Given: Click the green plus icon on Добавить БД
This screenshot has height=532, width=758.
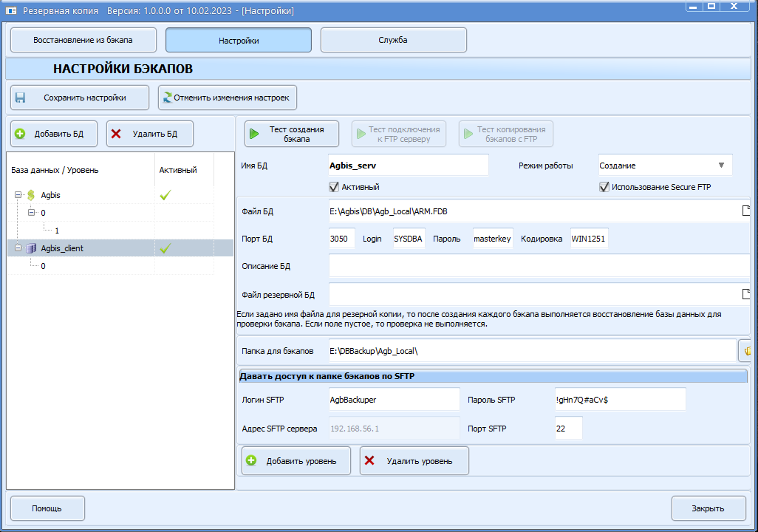Looking at the screenshot, I should pos(20,134).
